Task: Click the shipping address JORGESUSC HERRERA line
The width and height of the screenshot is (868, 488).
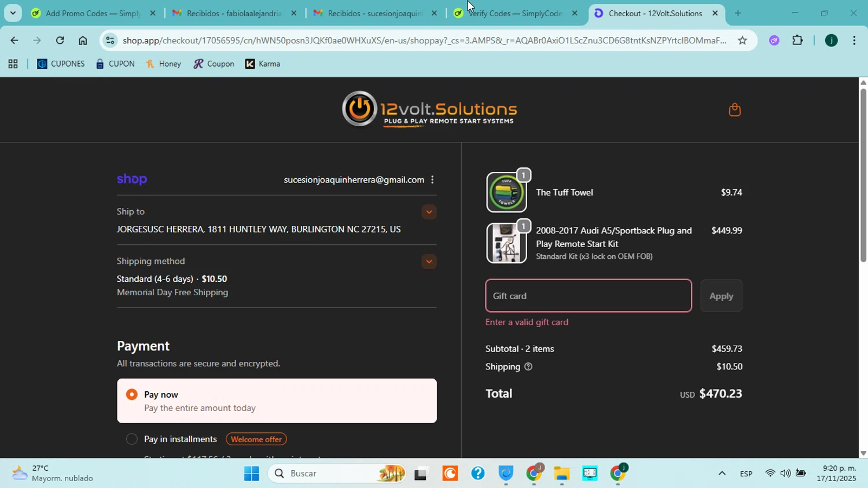Action: tap(259, 230)
